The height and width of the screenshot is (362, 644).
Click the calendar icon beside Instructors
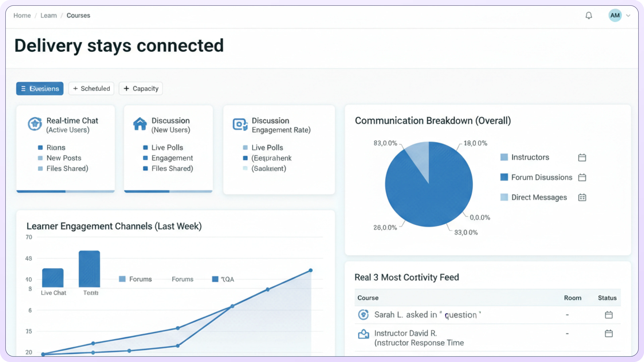[582, 157]
